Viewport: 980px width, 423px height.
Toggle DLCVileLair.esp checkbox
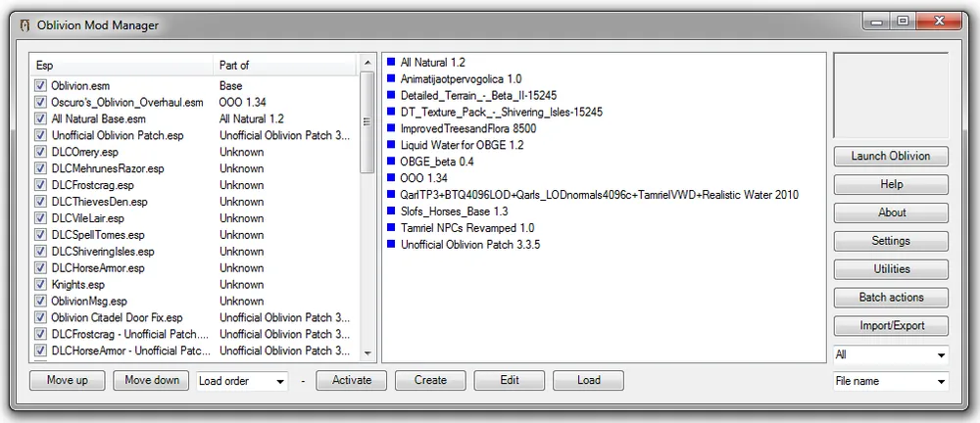coord(41,218)
